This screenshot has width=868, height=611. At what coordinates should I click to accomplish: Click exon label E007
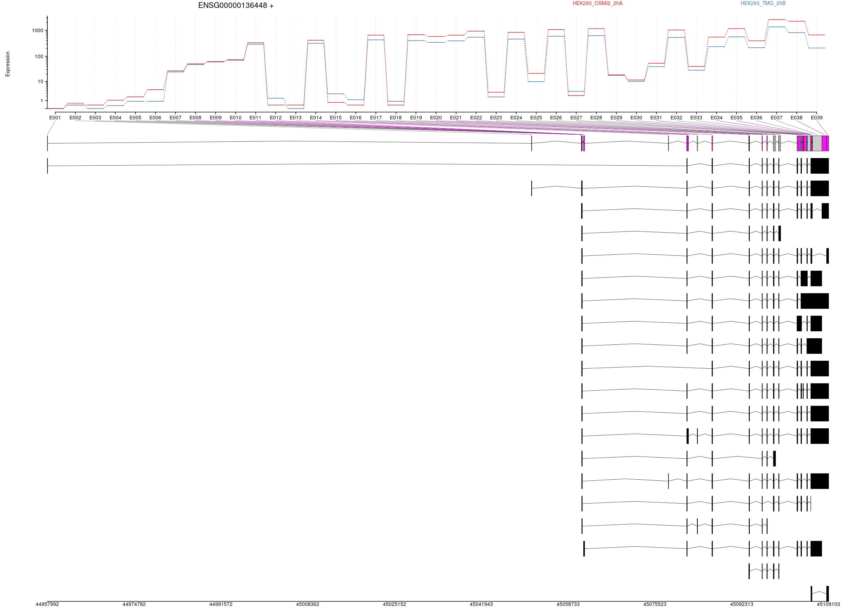click(x=175, y=118)
